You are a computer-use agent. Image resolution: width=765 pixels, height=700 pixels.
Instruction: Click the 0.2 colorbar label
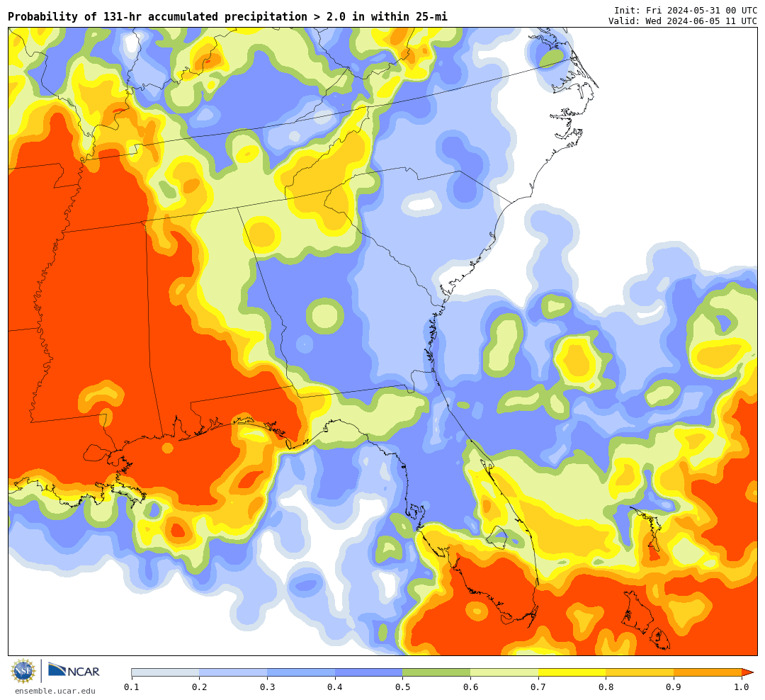pos(200,687)
